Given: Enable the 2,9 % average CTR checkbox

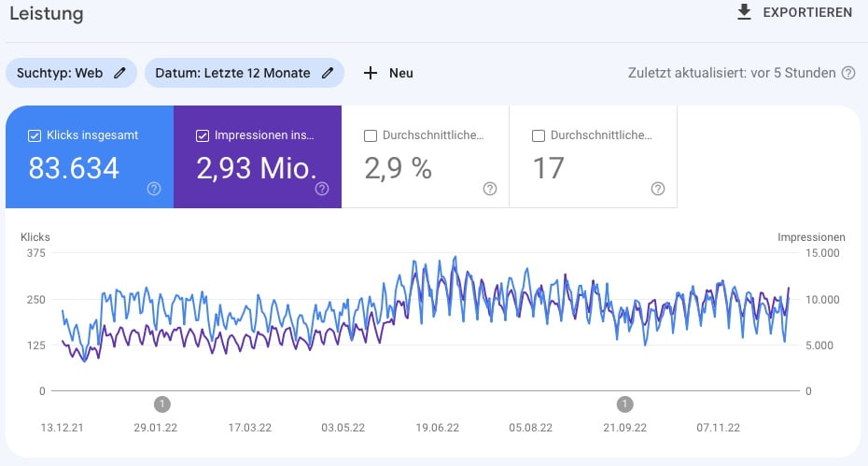Looking at the screenshot, I should [x=371, y=135].
